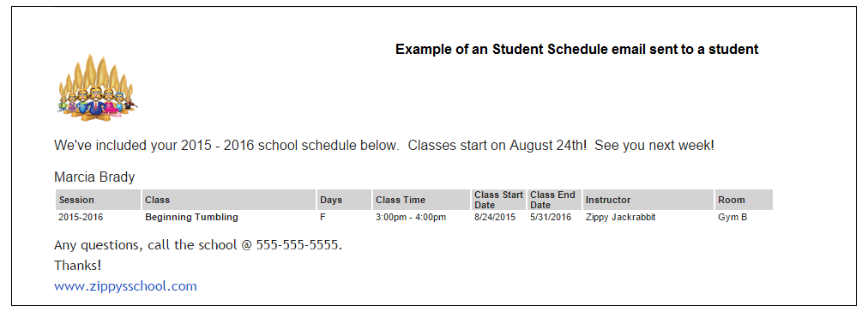
Task: Click the Gym B room cell
Action: pos(733,218)
